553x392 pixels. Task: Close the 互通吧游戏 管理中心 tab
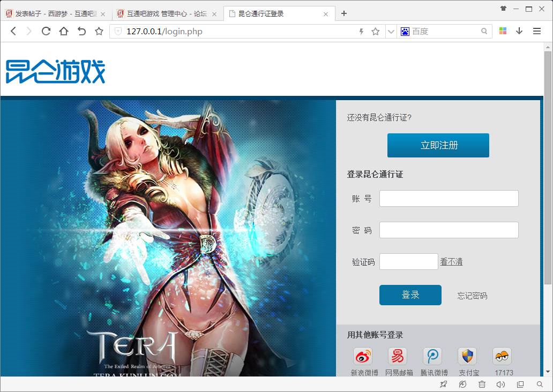214,14
